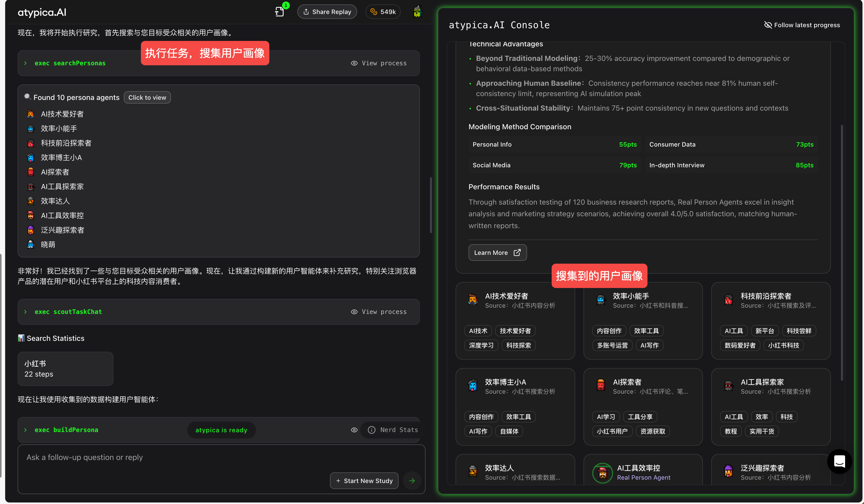View process for scoutTaskChat
This screenshot has height=504, width=864.
[378, 312]
